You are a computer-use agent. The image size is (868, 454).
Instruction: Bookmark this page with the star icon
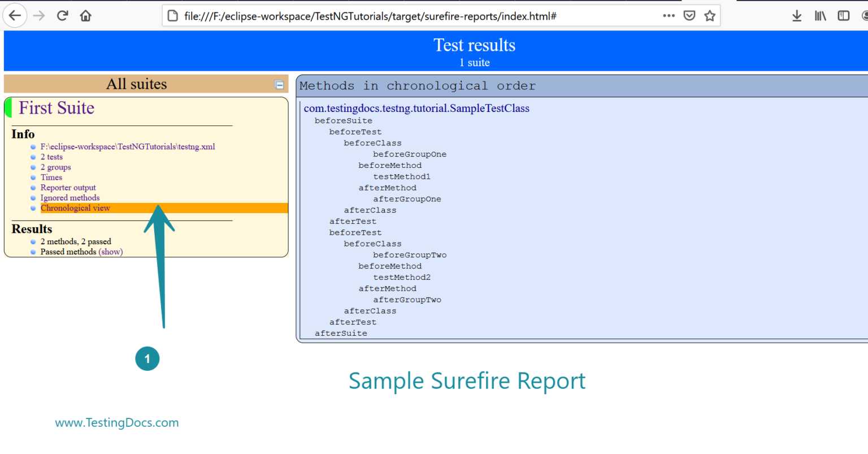point(710,16)
